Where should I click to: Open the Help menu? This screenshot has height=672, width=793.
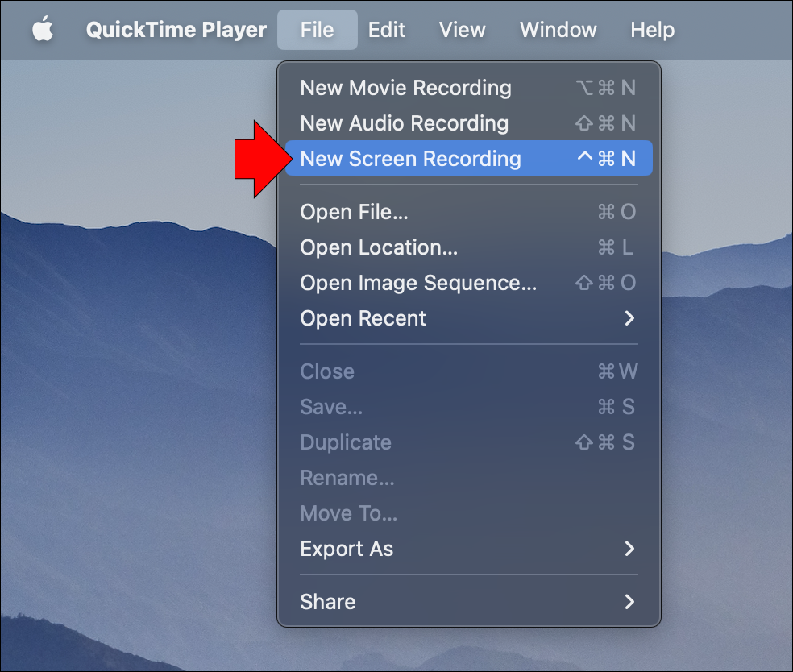652,30
